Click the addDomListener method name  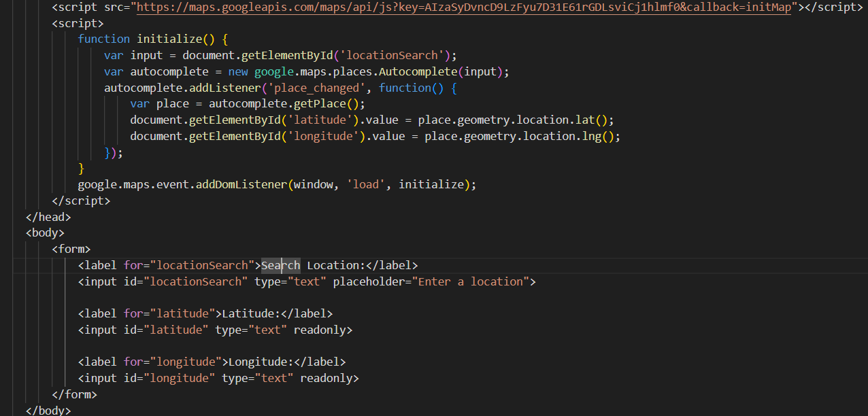(241, 184)
